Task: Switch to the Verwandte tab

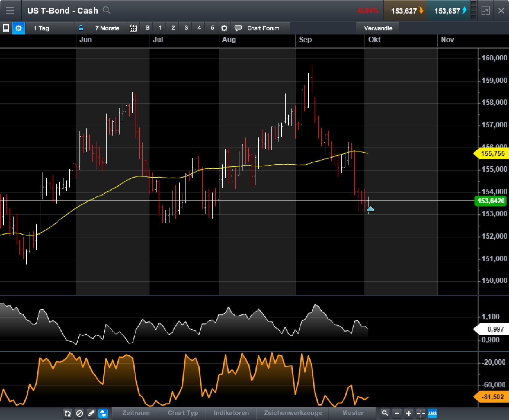Action: (378, 28)
